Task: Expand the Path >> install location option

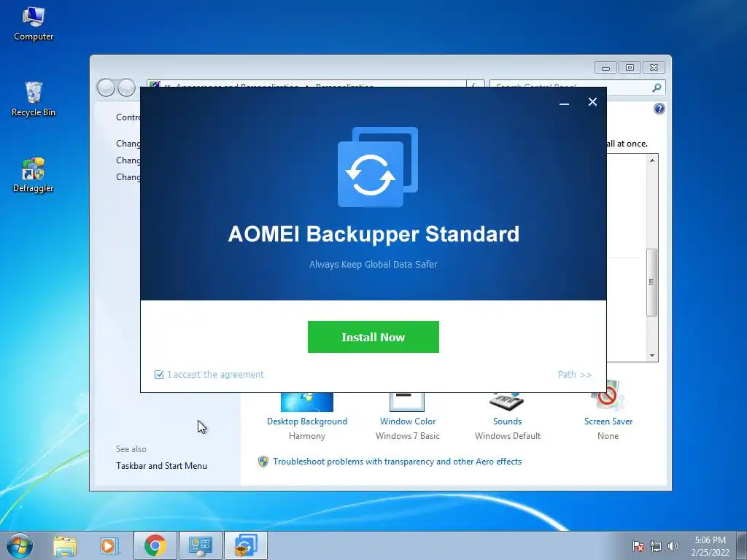Action: [x=575, y=375]
